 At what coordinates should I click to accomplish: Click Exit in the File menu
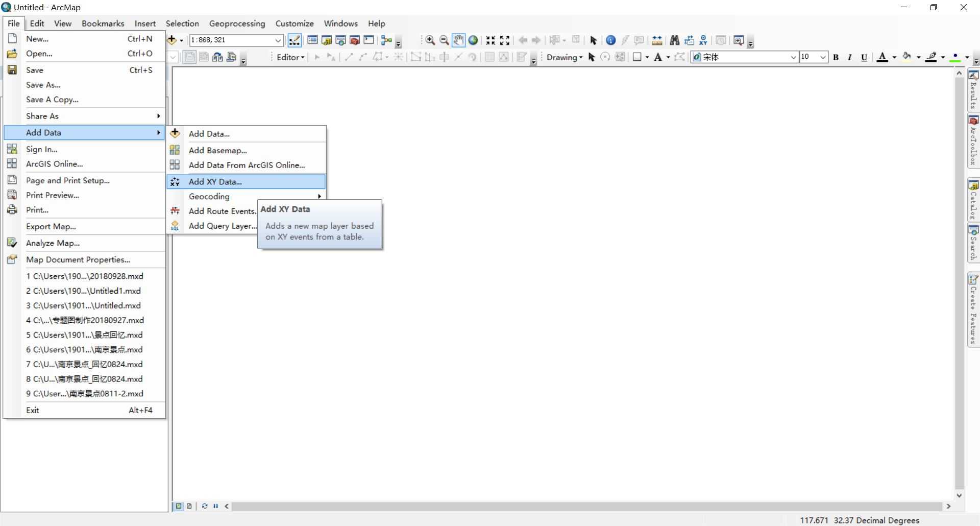click(x=84, y=410)
